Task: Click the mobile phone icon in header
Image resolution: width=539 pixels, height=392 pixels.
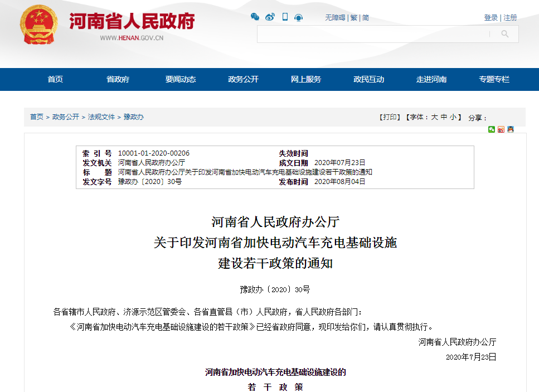Action: click(x=285, y=17)
